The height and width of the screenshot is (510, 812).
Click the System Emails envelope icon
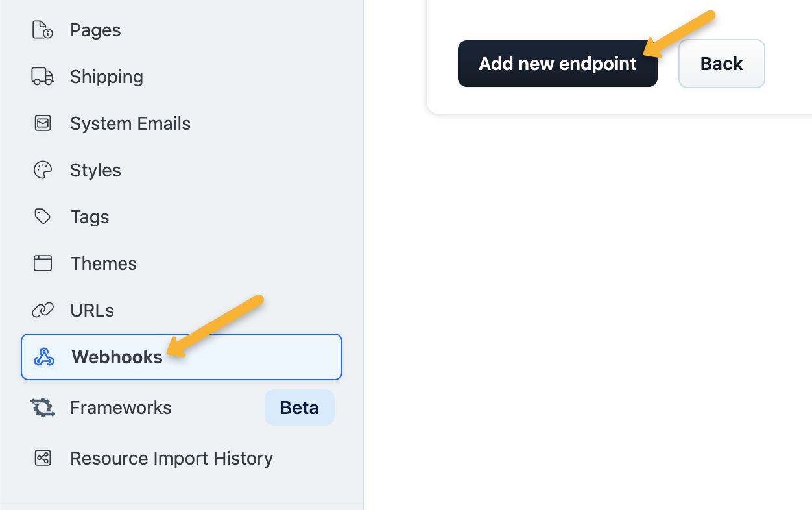pos(43,123)
